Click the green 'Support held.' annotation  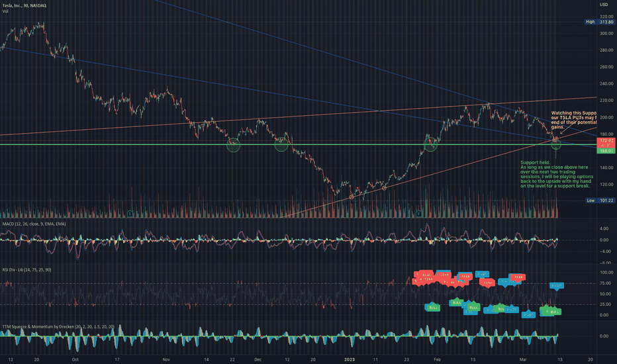pos(557,174)
